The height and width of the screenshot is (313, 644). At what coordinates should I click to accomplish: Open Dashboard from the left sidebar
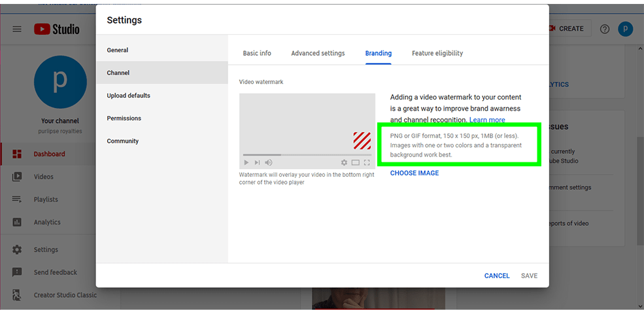pos(49,155)
